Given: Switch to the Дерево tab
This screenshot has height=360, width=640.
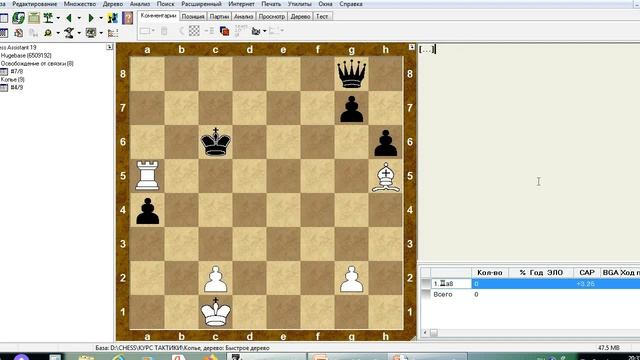Looking at the screenshot, I should point(300,16).
